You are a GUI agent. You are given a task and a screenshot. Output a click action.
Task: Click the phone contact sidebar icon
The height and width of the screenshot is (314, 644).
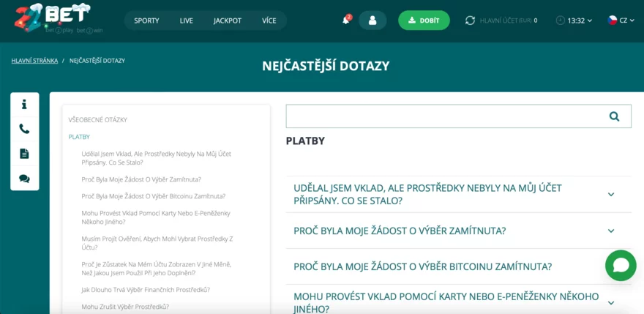tap(24, 129)
